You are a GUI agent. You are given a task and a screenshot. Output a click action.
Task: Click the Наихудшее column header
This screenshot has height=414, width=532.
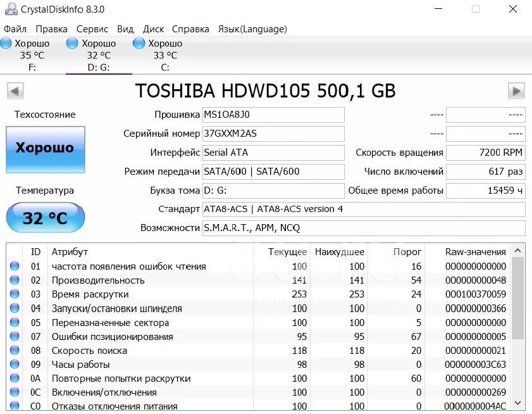point(340,252)
